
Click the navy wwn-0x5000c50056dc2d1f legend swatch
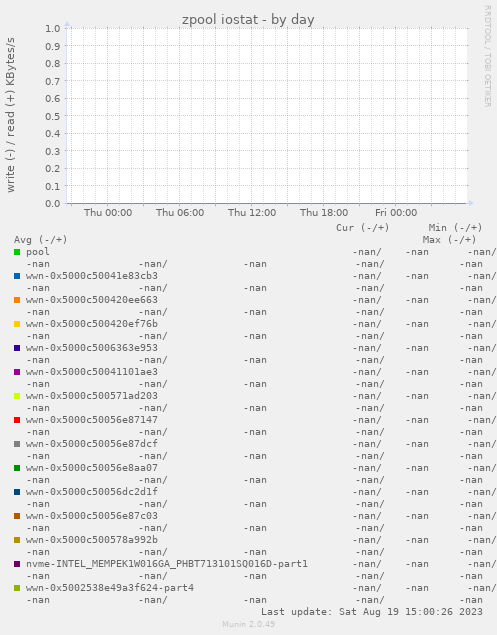tap(17, 492)
